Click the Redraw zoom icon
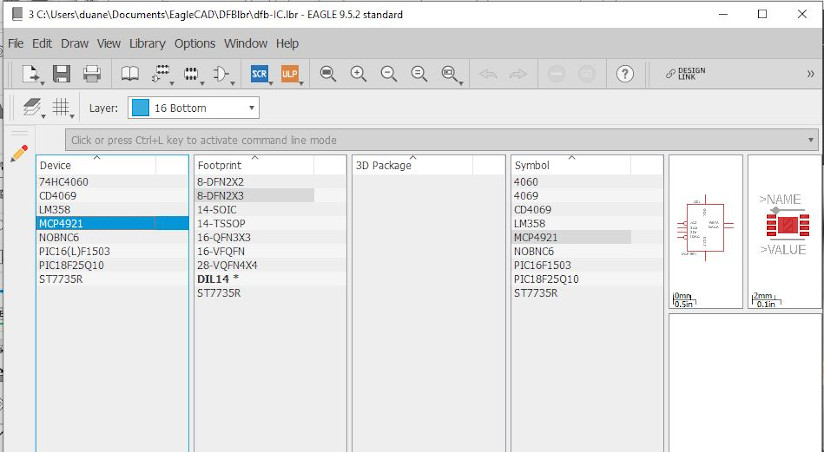 click(x=419, y=74)
